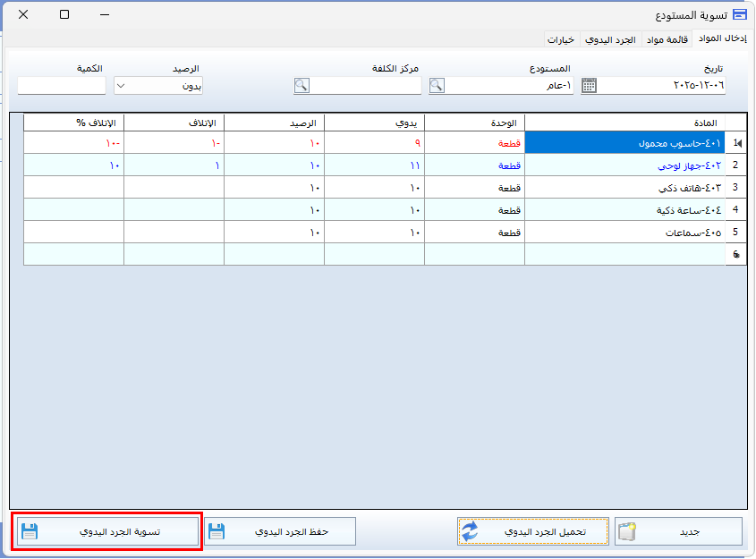Click the app icon in the title bar
This screenshot has width=756, height=559.
pyautogui.click(x=739, y=15)
